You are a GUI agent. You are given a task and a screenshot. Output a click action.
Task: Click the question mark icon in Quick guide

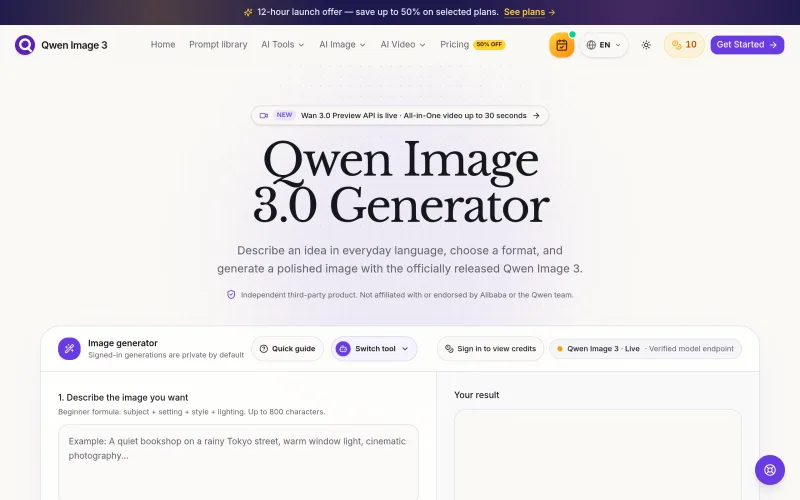pyautogui.click(x=264, y=349)
